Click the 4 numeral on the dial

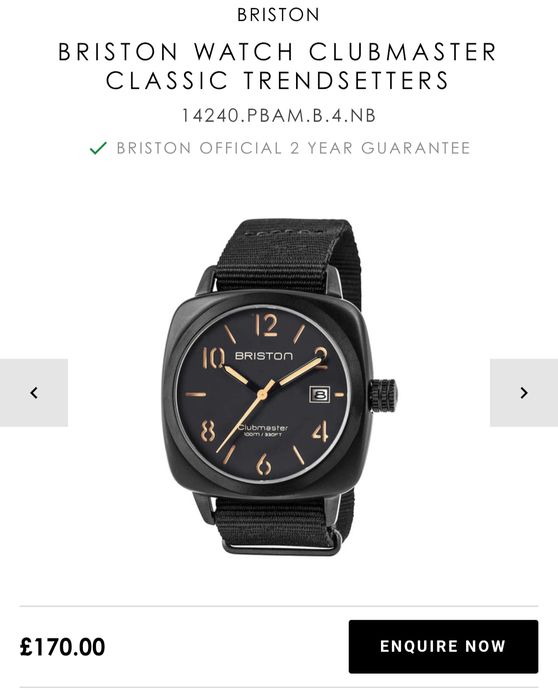pos(320,431)
